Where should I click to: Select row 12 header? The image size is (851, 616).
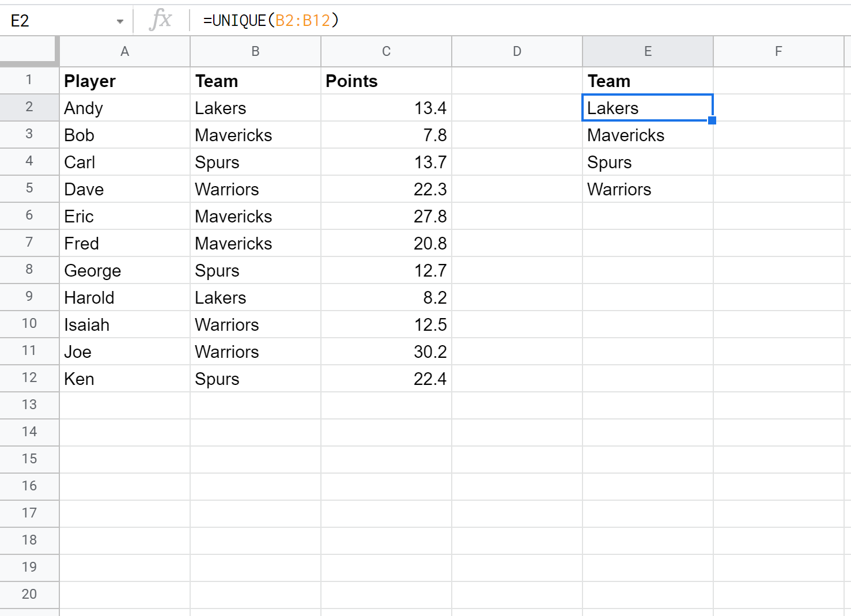29,378
